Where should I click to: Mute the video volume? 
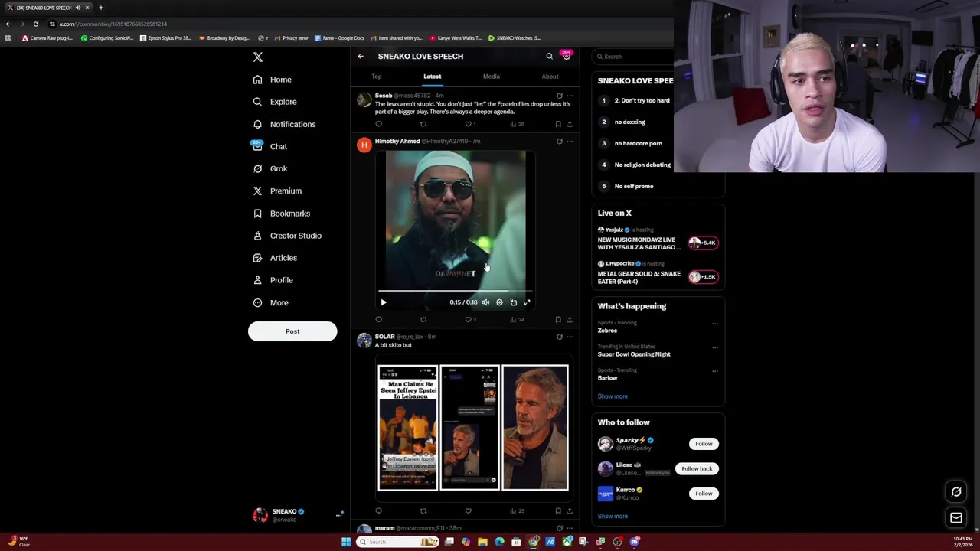click(x=485, y=302)
